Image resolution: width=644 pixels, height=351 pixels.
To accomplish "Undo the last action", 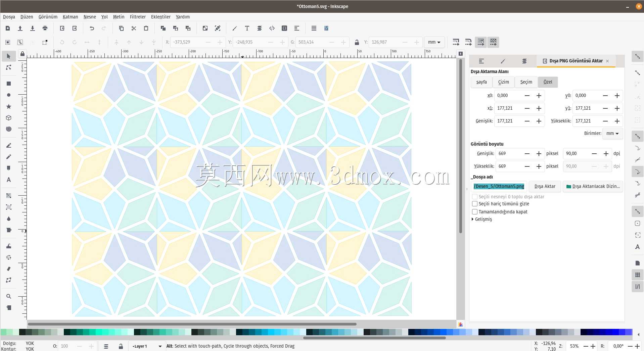I will (92, 28).
